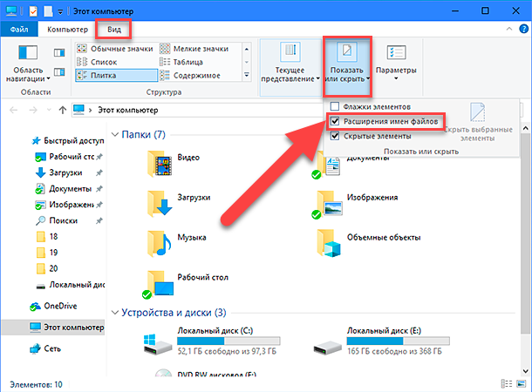This screenshot has width=532, height=392.
Task: Select the Музыка folder icon
Action: (160, 244)
